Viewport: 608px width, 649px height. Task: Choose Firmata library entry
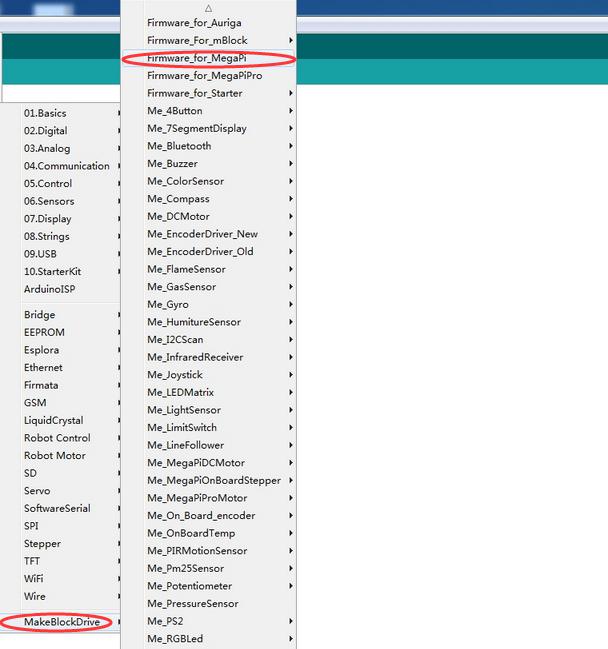[x=60, y=385]
